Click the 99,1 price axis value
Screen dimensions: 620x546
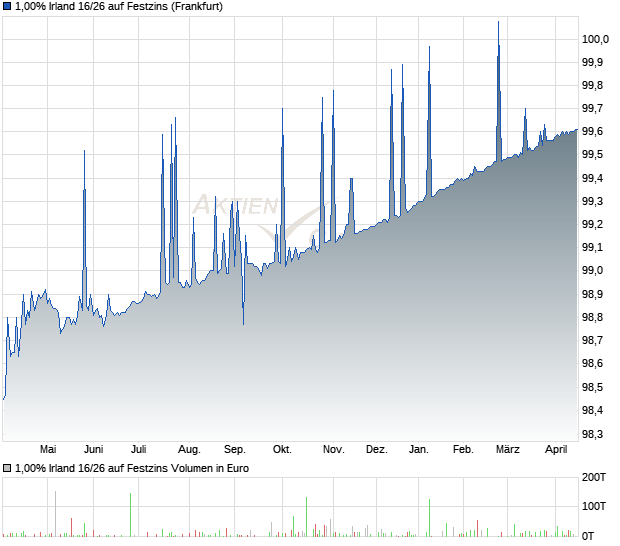coord(593,247)
